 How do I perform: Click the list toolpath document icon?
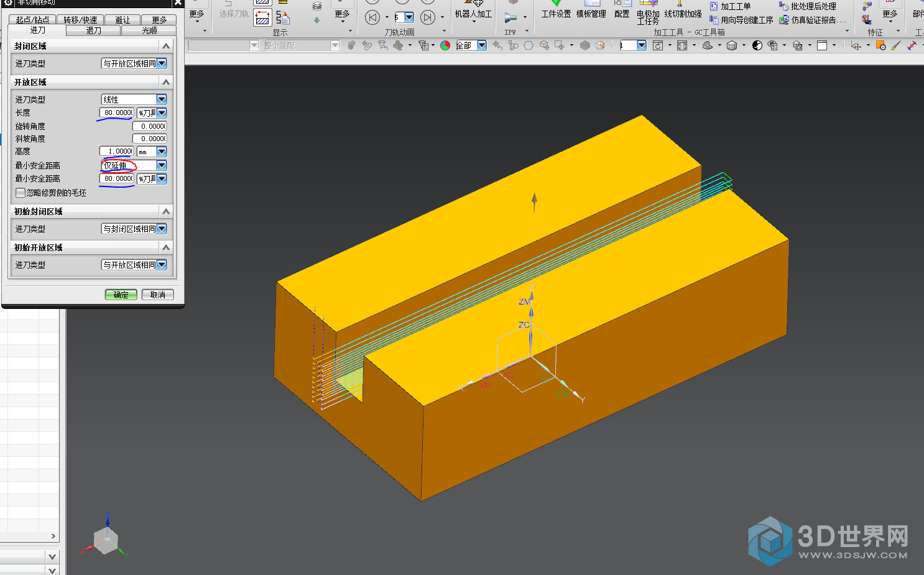284,17
